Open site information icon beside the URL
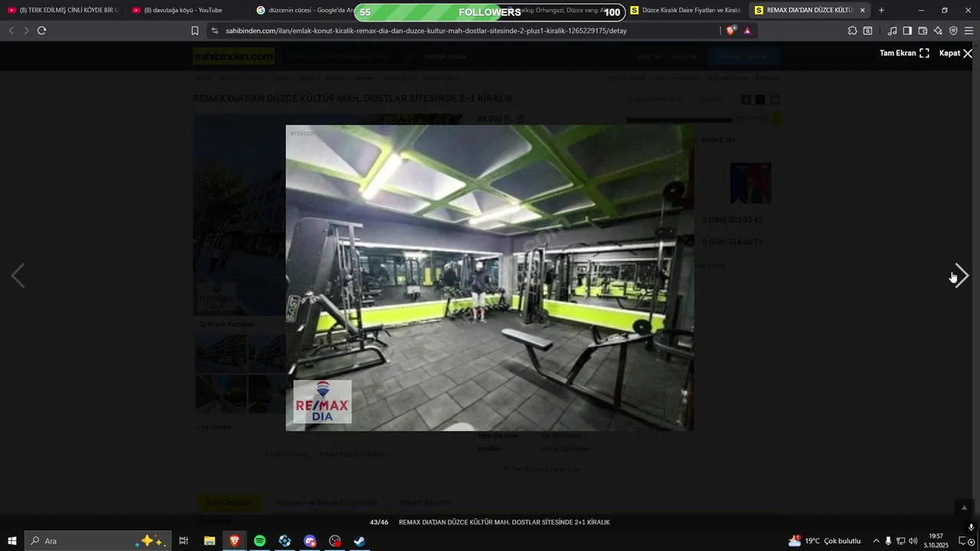 214,31
